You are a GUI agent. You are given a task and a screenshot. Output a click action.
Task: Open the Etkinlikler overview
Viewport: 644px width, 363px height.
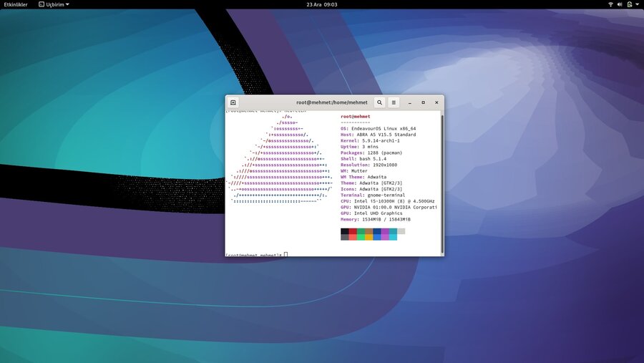click(x=15, y=4)
